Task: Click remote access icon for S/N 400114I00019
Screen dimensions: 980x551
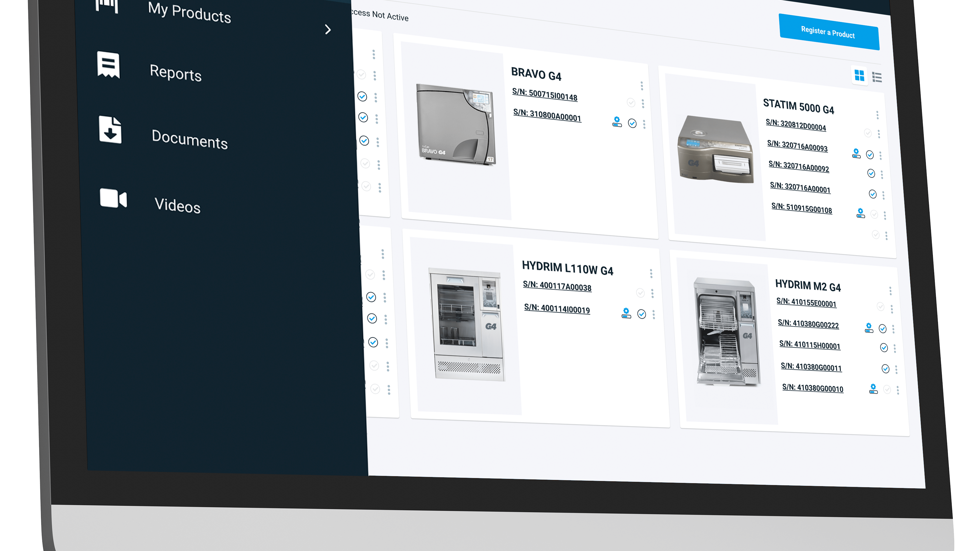Action: click(626, 313)
